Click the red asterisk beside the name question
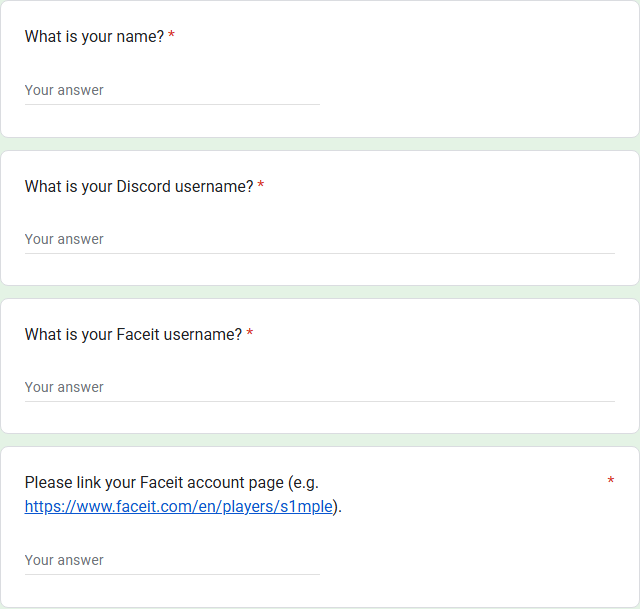The height and width of the screenshot is (609, 640). 171,37
